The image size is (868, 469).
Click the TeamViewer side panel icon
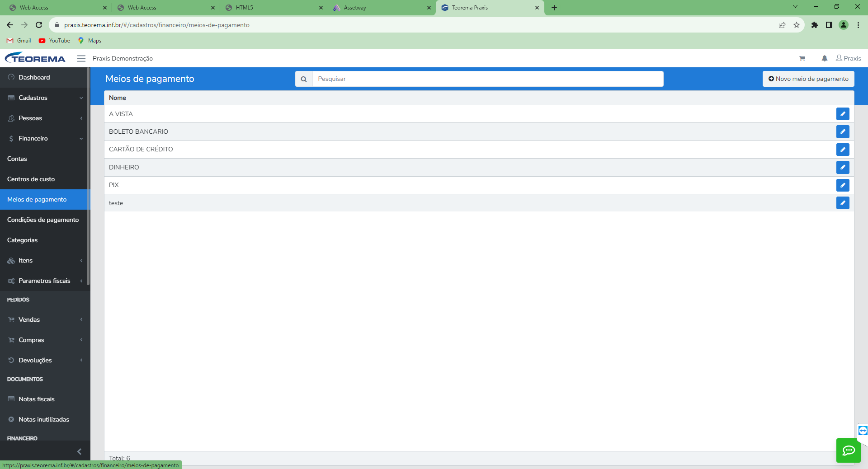tap(863, 431)
